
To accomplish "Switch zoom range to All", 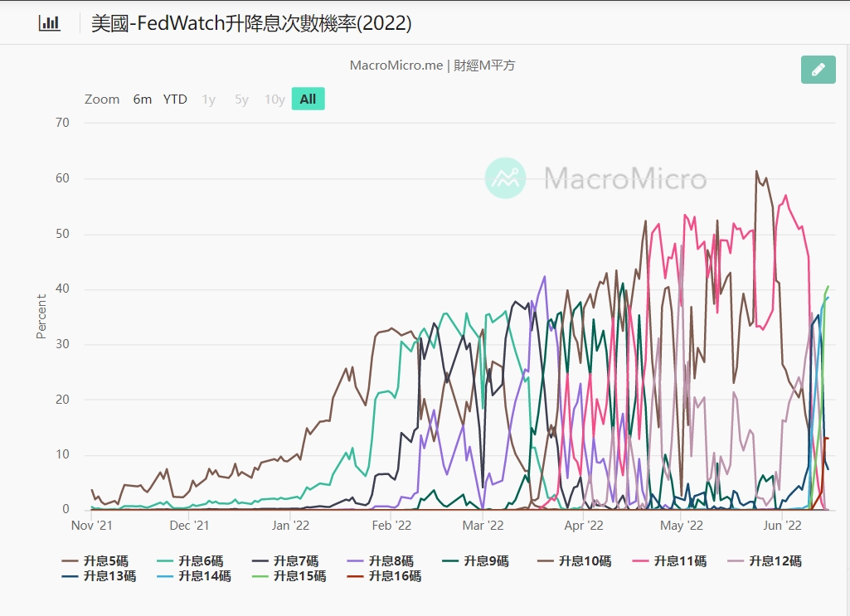I will pos(308,99).
